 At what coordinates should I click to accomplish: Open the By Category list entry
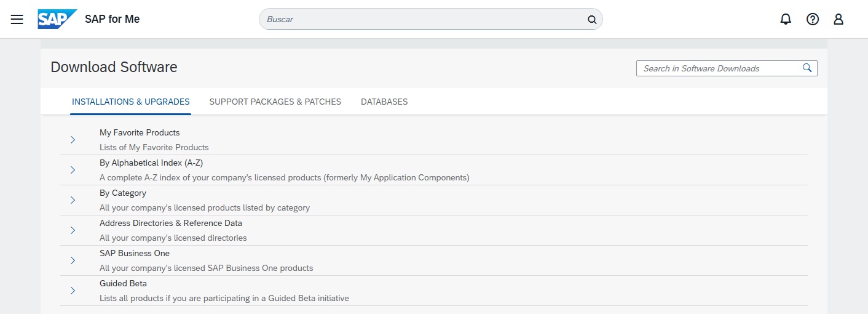[x=123, y=193]
